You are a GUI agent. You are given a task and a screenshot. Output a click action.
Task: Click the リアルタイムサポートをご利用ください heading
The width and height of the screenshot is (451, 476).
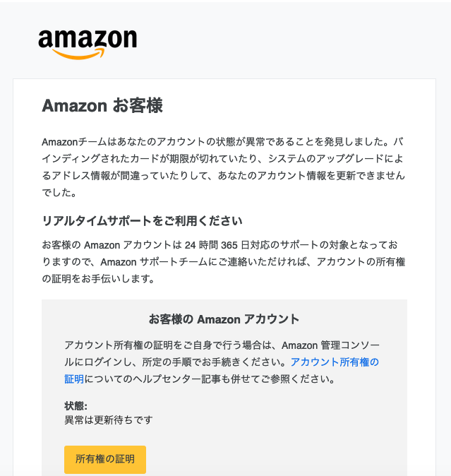point(142,220)
